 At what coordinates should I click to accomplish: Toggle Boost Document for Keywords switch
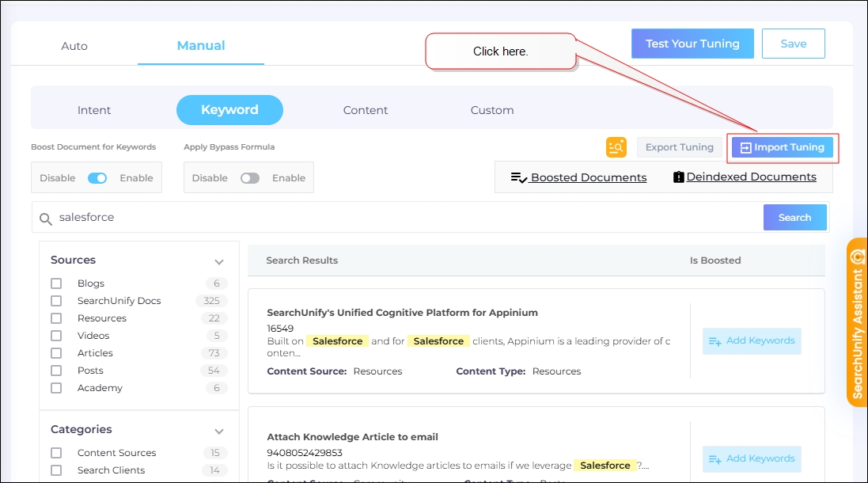97,178
